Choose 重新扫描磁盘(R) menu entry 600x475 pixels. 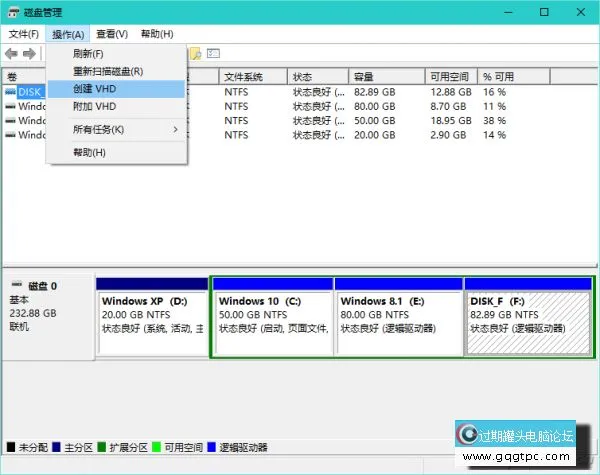click(x=117, y=71)
